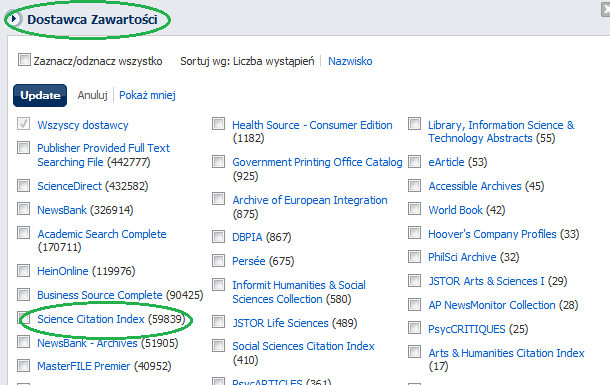Open the Archive of European Integration link

click(x=310, y=200)
